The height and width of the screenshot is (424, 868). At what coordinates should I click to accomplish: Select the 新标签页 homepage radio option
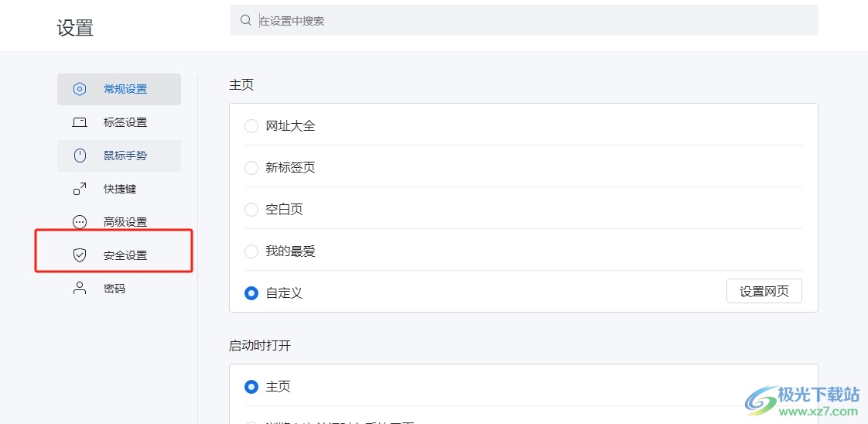point(251,167)
